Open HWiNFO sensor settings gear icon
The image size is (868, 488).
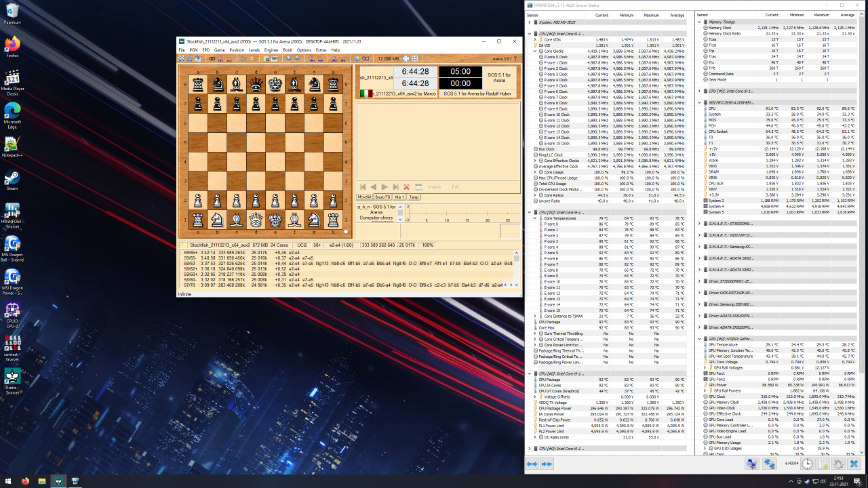point(839,464)
